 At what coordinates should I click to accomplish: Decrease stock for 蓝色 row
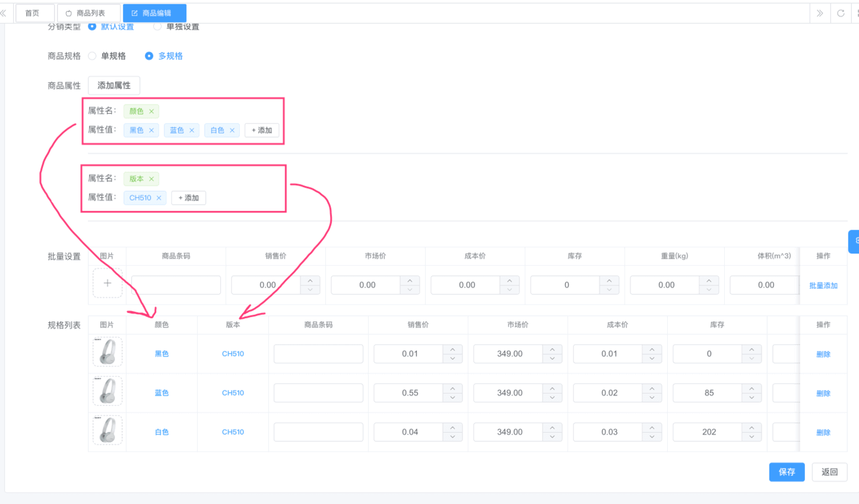click(752, 398)
